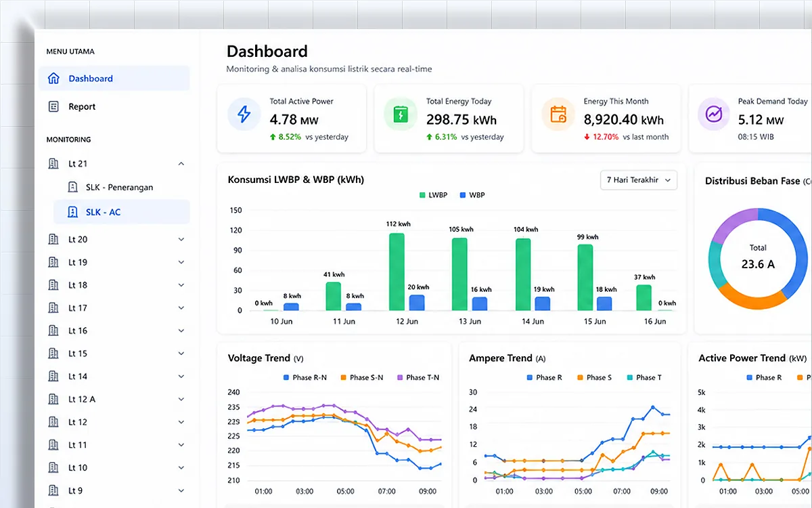Click the Dashboard home icon
Image resolution: width=812 pixels, height=508 pixels.
click(54, 79)
